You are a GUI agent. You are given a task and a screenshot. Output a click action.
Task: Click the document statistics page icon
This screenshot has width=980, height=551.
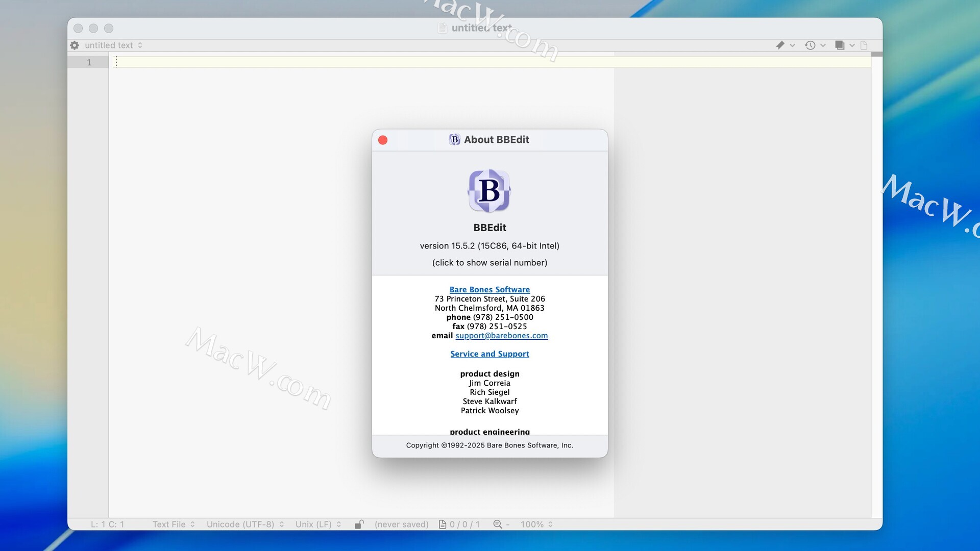pyautogui.click(x=443, y=524)
